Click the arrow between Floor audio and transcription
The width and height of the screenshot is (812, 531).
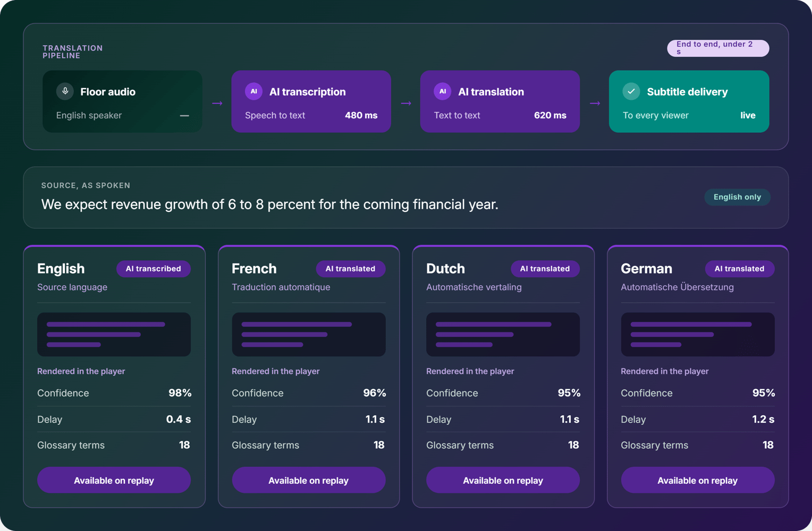pos(217,103)
